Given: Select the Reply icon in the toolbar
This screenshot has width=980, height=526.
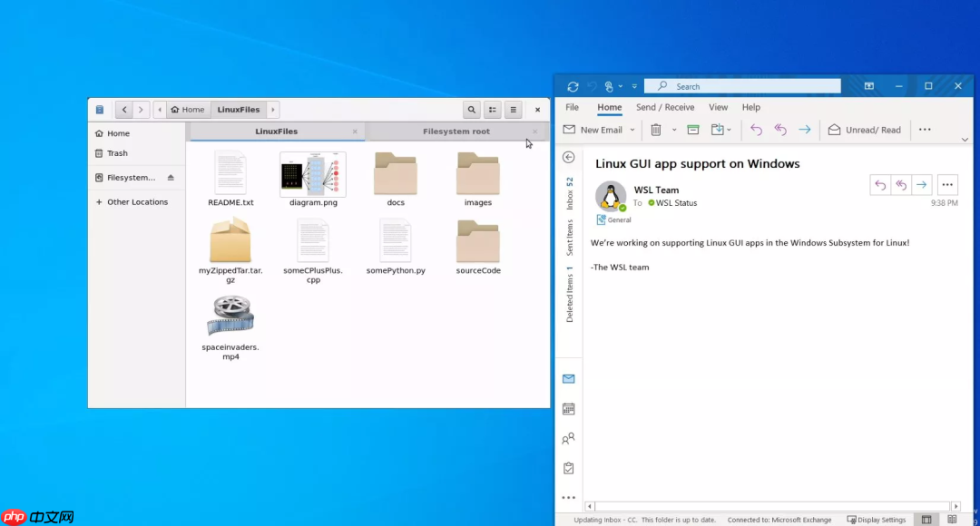Looking at the screenshot, I should (757, 130).
